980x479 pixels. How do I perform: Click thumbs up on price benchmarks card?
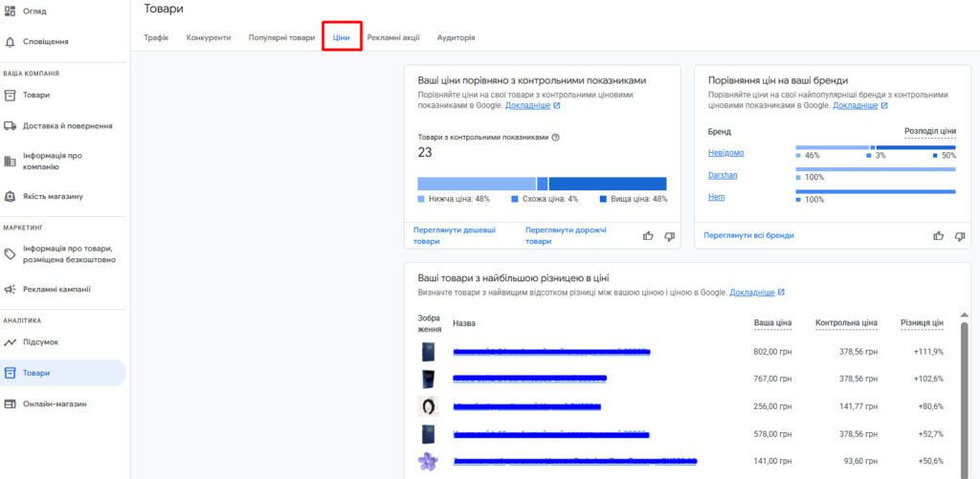pos(648,235)
